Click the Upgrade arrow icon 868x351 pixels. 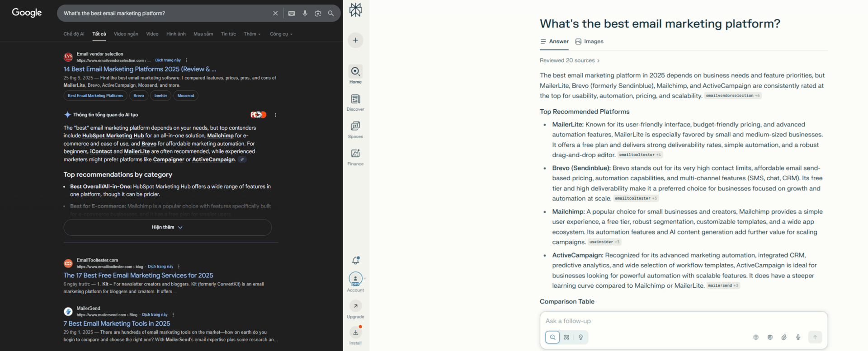(356, 306)
